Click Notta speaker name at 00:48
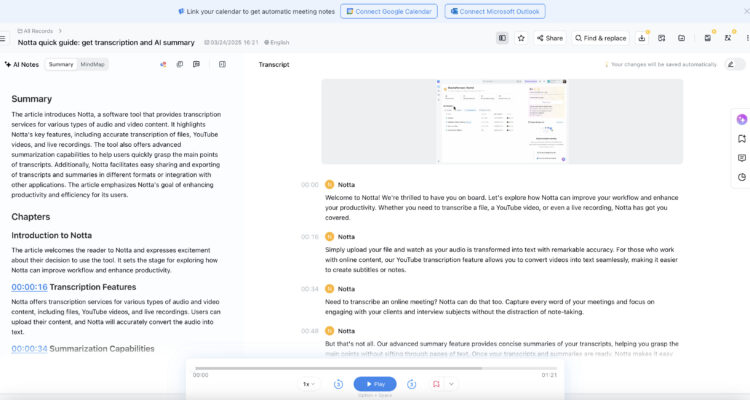The width and height of the screenshot is (750, 400). [x=346, y=331]
